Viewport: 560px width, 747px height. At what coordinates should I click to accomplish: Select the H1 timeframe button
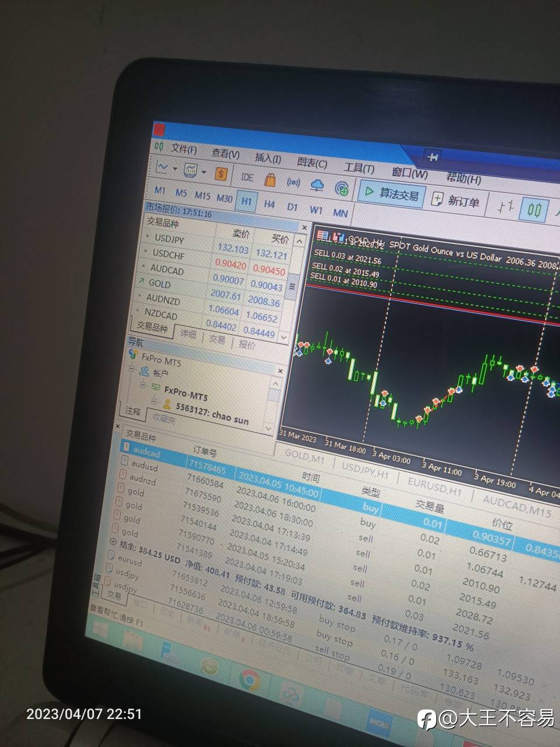pyautogui.click(x=246, y=201)
